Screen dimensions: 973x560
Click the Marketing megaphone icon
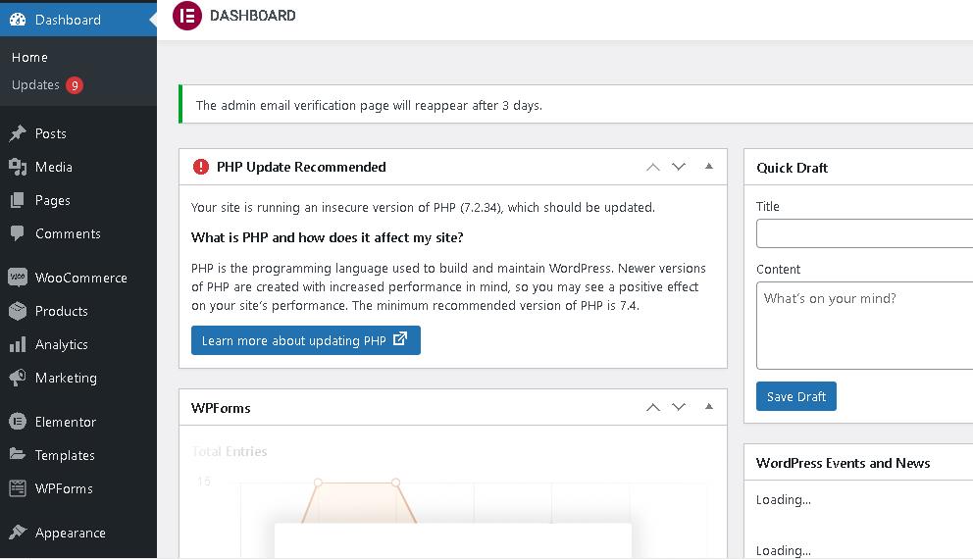pyautogui.click(x=18, y=378)
